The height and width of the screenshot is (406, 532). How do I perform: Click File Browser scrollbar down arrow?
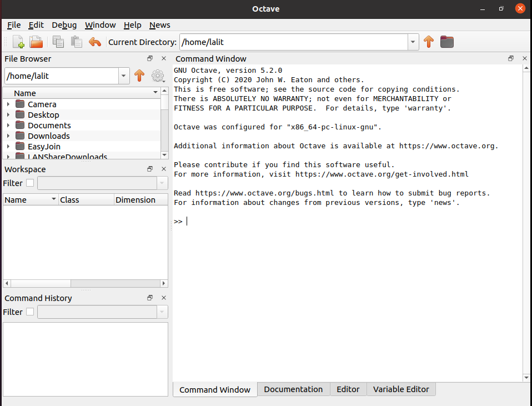164,155
